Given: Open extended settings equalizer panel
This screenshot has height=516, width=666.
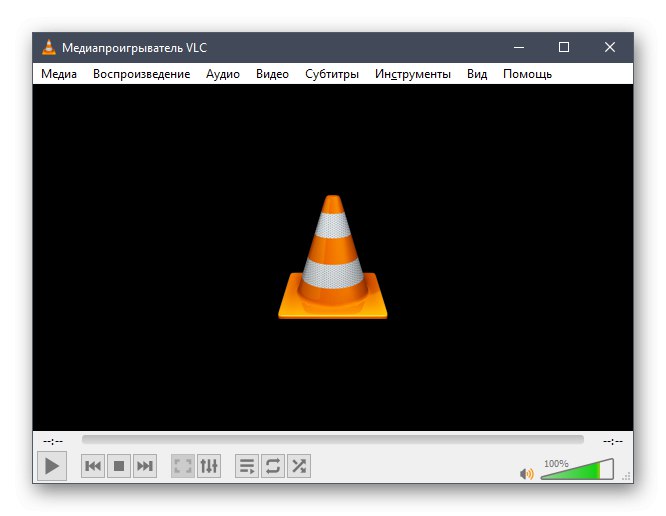Looking at the screenshot, I should [209, 466].
